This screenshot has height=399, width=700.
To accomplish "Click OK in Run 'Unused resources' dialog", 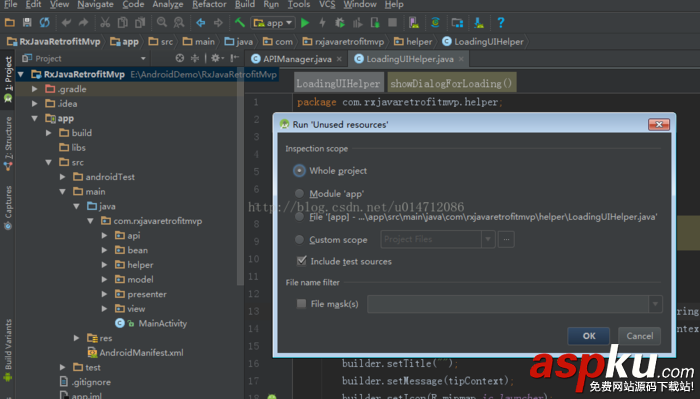I will tap(589, 336).
